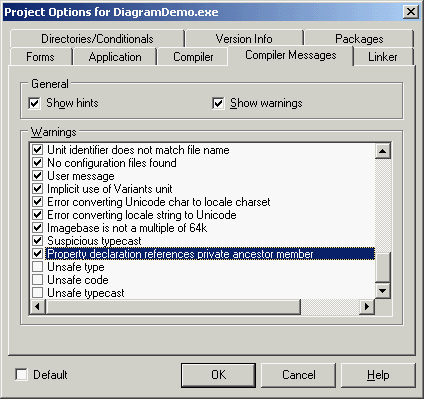Click the down arrow of warnings scrollbar

pos(382,291)
